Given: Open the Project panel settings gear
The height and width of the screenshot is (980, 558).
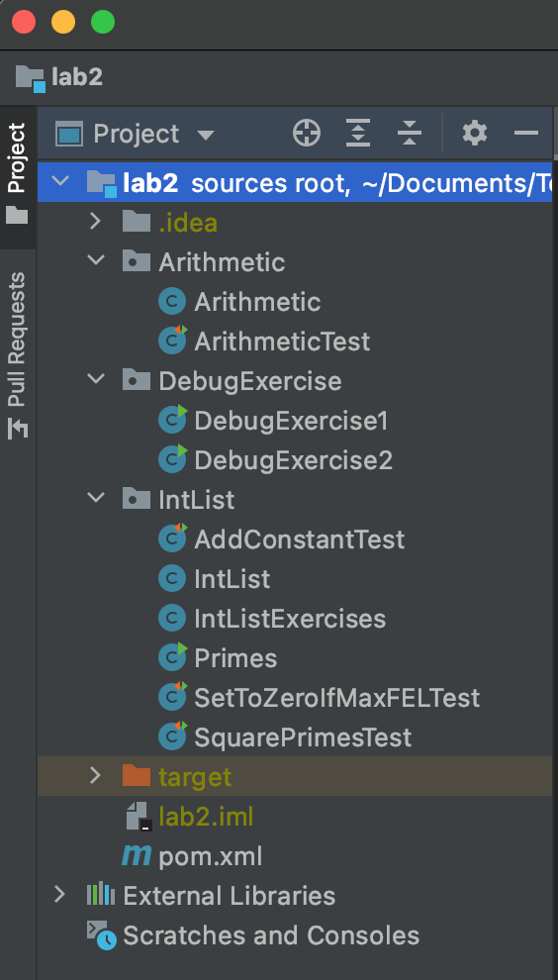Looking at the screenshot, I should (x=475, y=134).
